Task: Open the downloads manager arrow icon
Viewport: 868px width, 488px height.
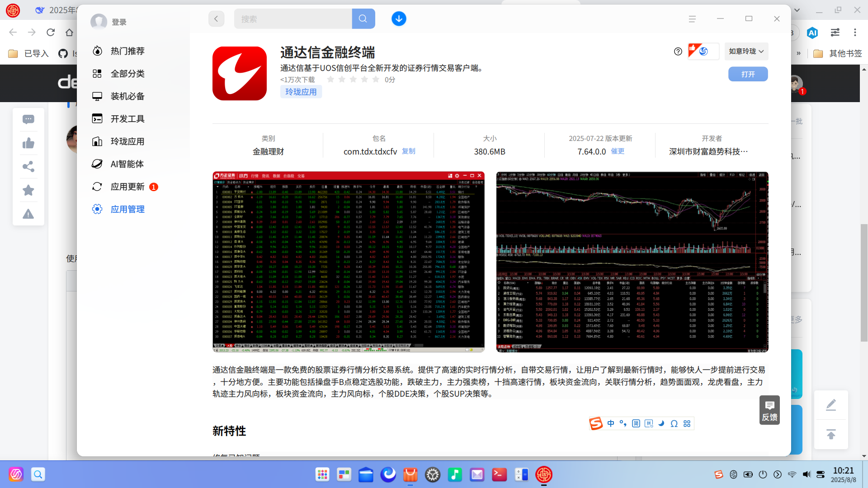Action: click(399, 19)
